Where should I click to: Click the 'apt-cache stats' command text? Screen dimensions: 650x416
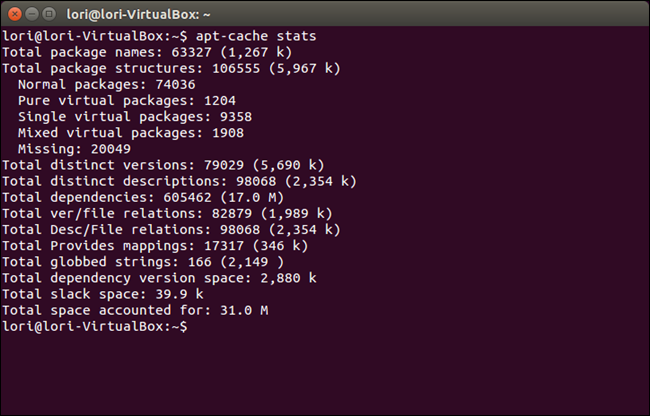click(256, 36)
